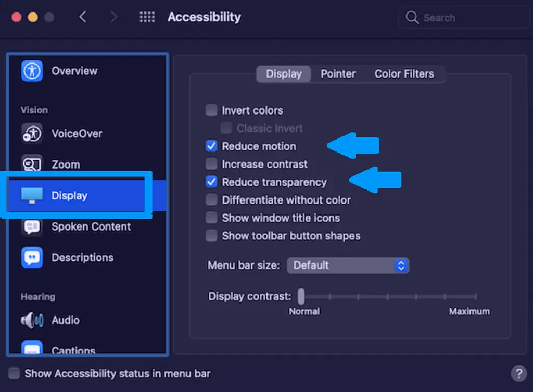Check Show window title icons
533x392 pixels.
tap(211, 218)
